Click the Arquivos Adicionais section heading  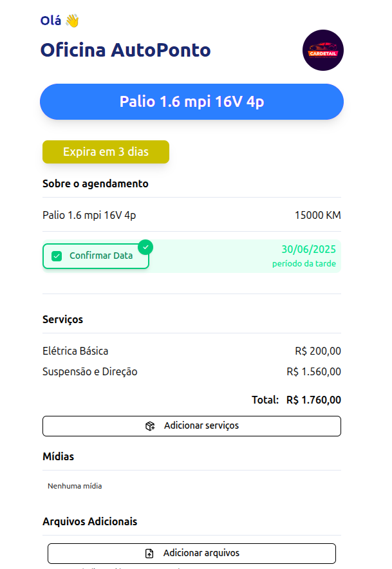pos(89,521)
